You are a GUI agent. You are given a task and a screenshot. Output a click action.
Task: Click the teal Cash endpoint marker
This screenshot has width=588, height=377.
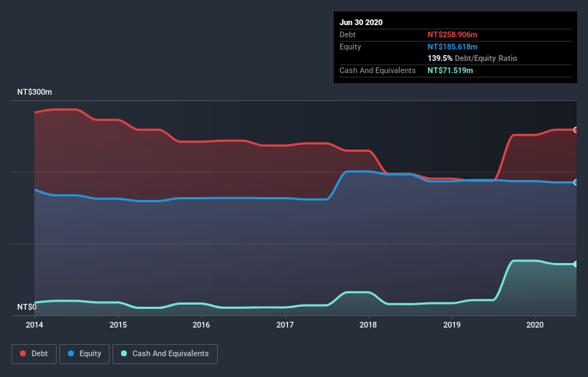click(x=576, y=264)
